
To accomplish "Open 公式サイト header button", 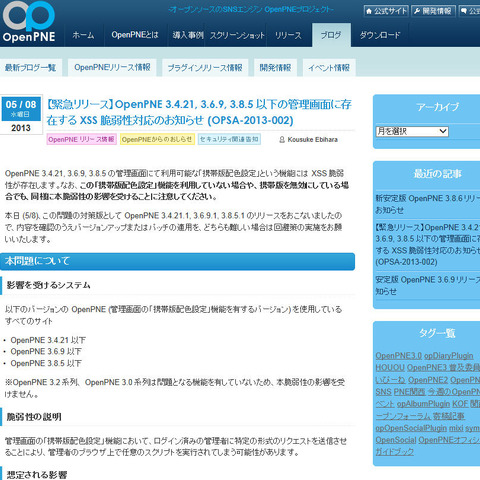I will (386, 11).
